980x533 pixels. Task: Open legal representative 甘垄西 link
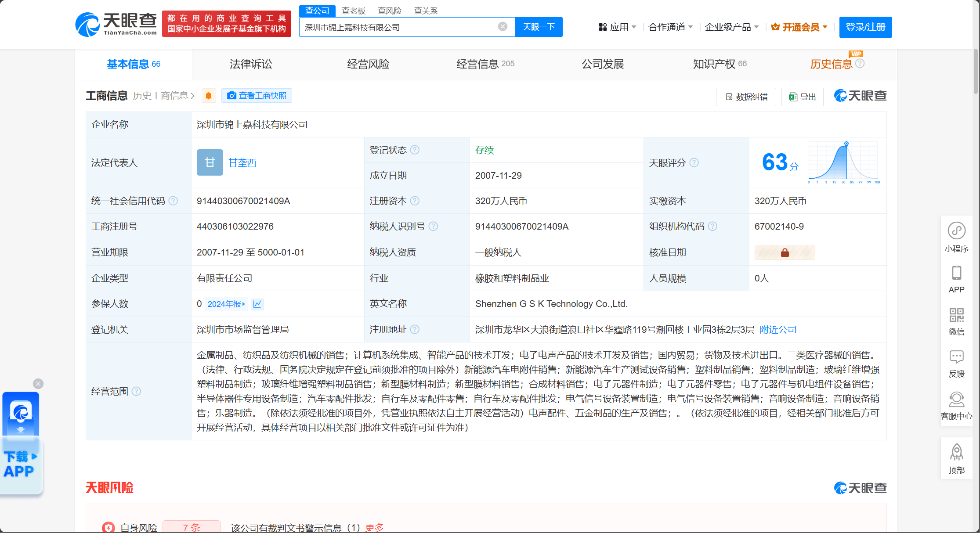coord(242,162)
